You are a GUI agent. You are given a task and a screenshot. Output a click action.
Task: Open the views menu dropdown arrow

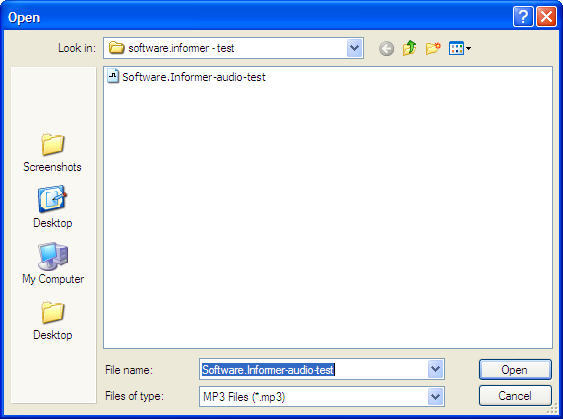tap(469, 48)
